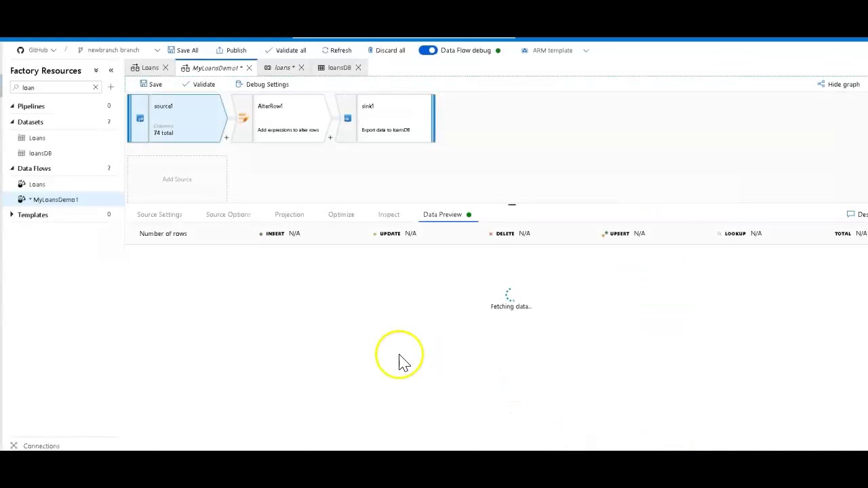Screen dimensions: 868x488
Task: Select the source1 node icon
Action: [x=140, y=119]
